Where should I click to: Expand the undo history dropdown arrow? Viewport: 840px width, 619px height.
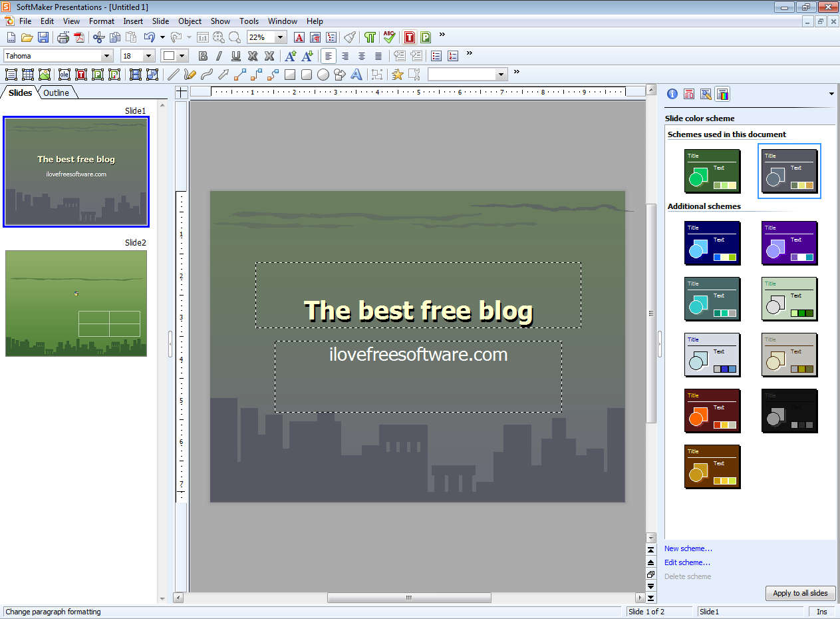point(162,38)
